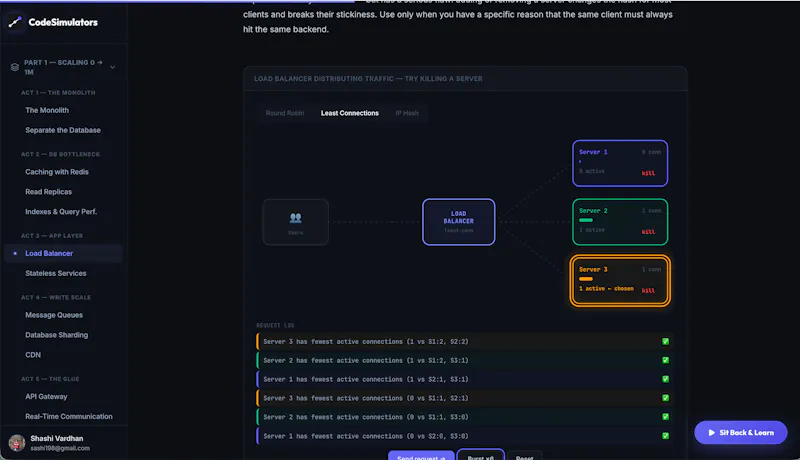
Task: Select the Load Balancer sidebar item
Action: point(63,253)
